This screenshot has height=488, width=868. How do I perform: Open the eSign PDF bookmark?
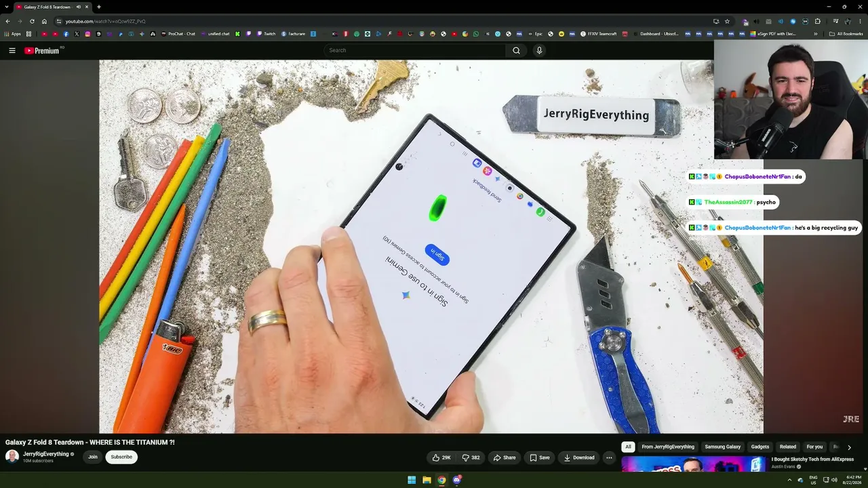[773, 34]
